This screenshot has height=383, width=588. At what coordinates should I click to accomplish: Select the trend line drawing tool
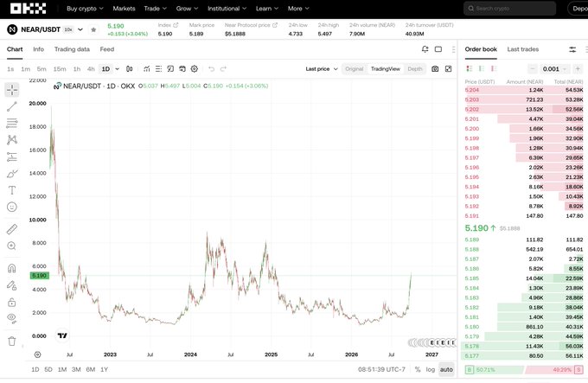(12, 106)
